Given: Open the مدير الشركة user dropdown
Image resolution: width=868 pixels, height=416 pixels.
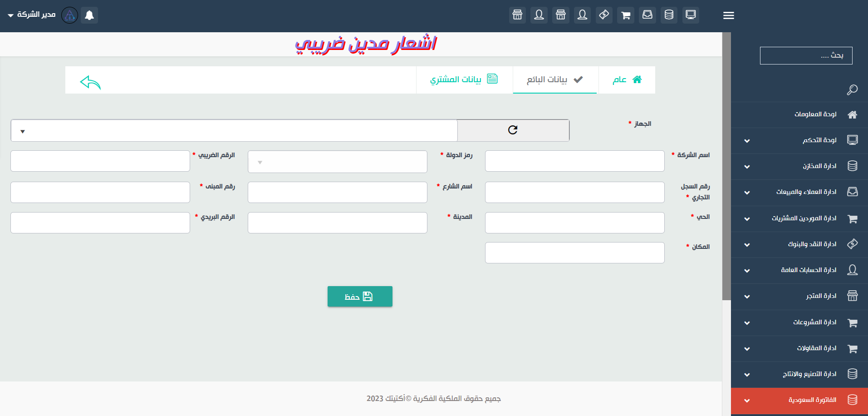Looking at the screenshot, I should (x=32, y=15).
